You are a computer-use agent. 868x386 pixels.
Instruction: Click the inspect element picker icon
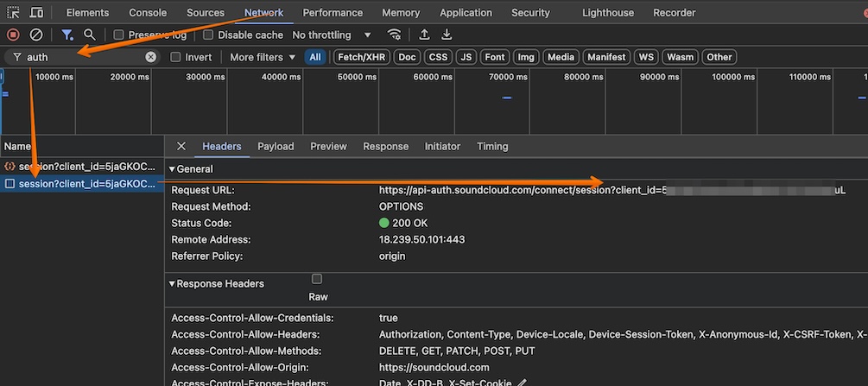point(14,13)
